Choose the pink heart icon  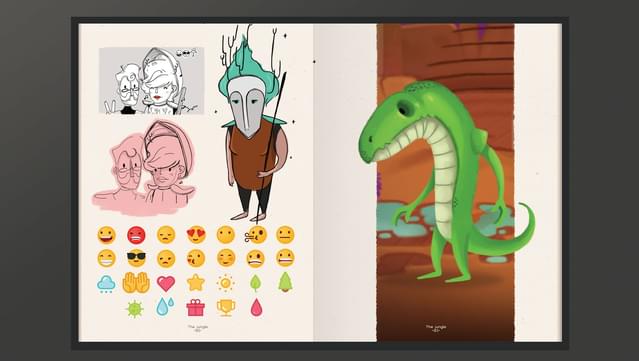point(166,284)
